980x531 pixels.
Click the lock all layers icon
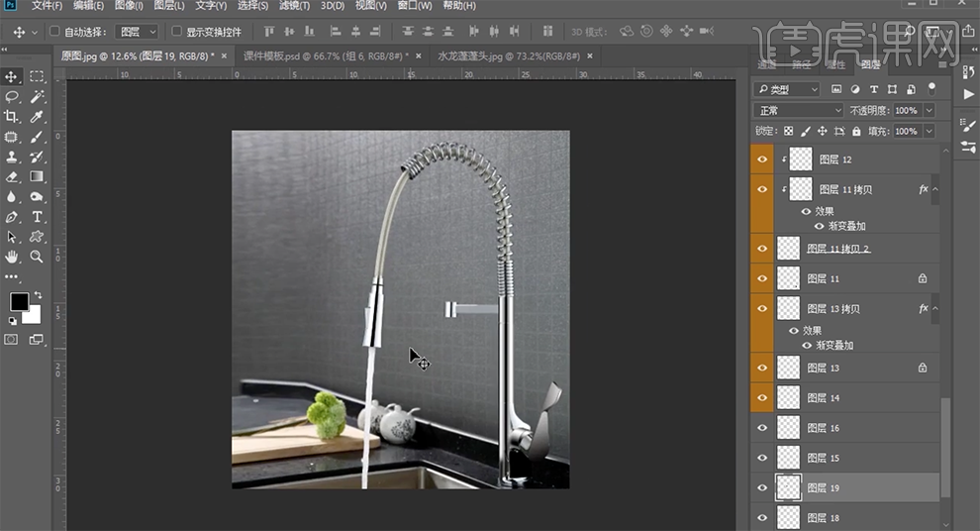tap(856, 131)
